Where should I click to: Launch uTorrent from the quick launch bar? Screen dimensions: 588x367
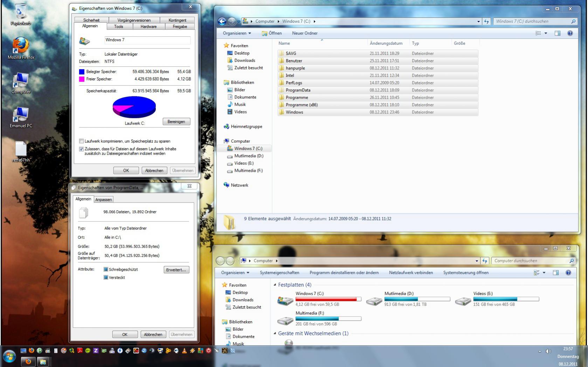[40, 350]
